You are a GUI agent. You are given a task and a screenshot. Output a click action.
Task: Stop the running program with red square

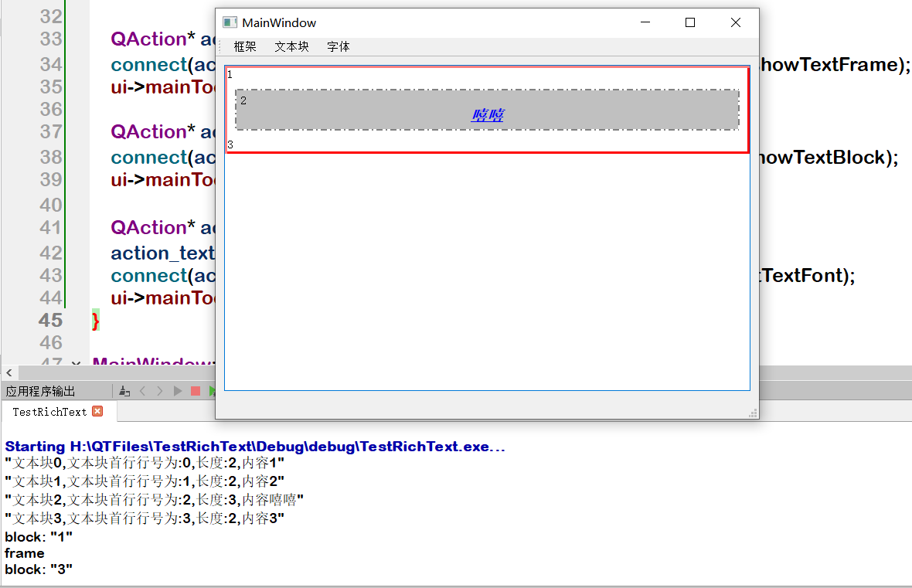pos(196,391)
